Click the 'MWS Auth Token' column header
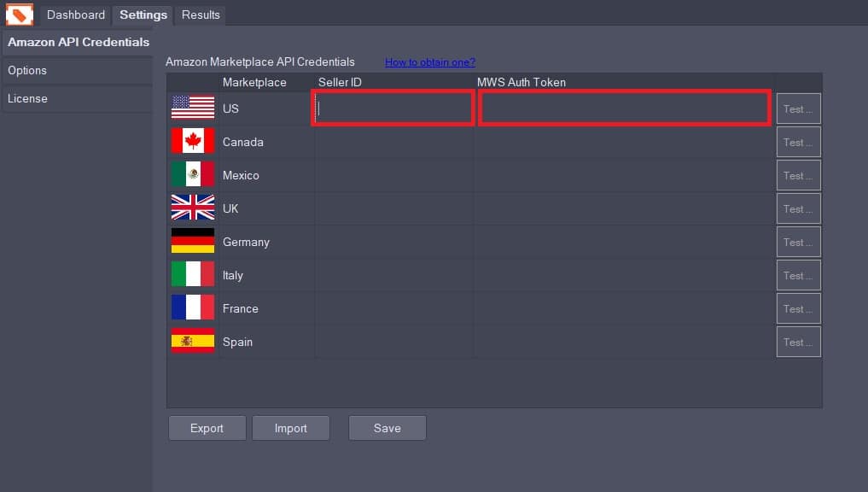Viewport: 868px width, 492px height. tap(521, 83)
